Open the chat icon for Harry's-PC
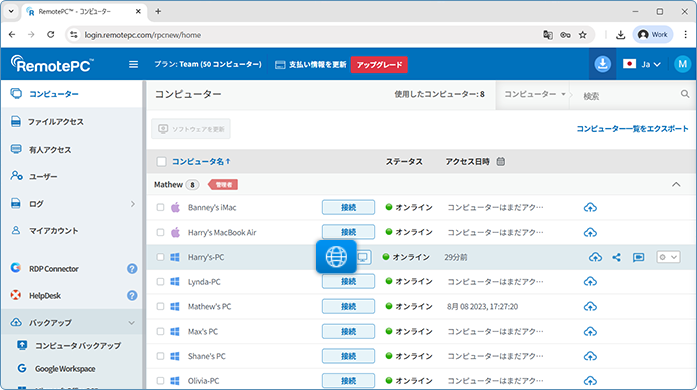This screenshot has width=697, height=390. [x=638, y=257]
